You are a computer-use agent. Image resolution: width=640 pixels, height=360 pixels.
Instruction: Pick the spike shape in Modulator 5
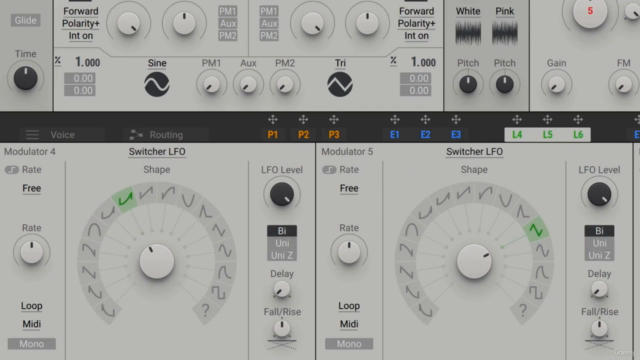(523, 211)
